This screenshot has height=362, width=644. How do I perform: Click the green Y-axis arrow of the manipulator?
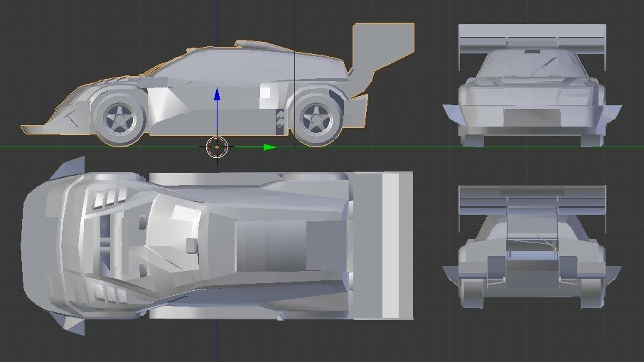(x=269, y=147)
